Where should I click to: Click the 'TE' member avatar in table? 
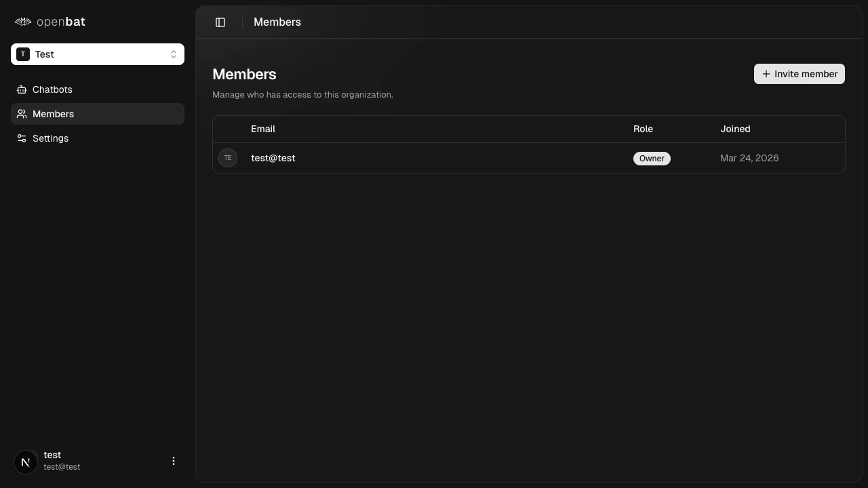point(228,158)
